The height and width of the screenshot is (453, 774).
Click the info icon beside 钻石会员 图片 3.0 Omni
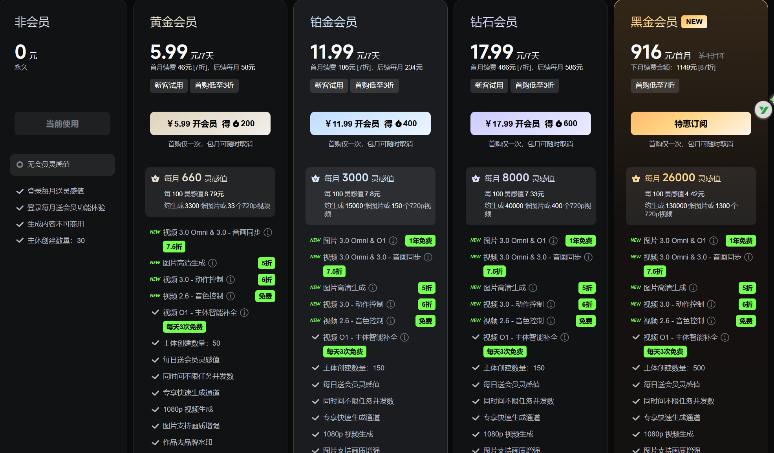tap(552, 241)
